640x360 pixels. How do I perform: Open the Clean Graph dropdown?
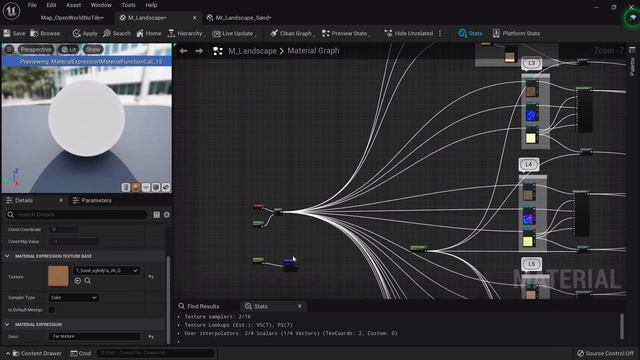click(292, 33)
